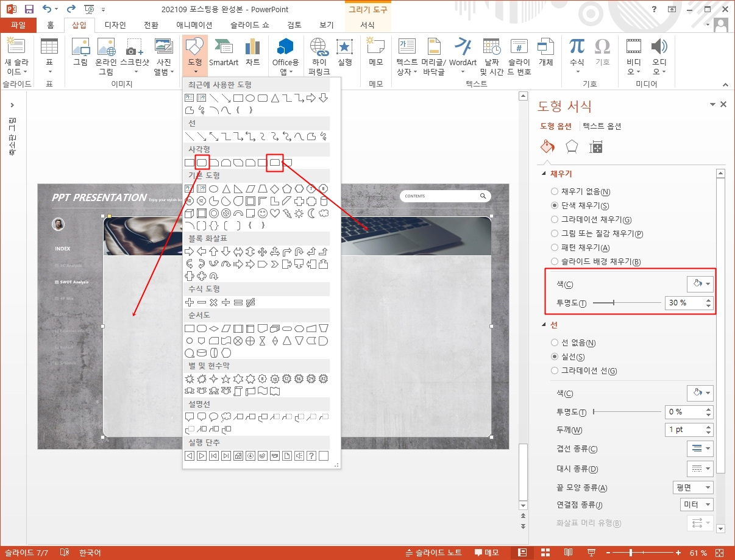Click 메모 button in status bar
This screenshot has width=735, height=560.
point(486,553)
